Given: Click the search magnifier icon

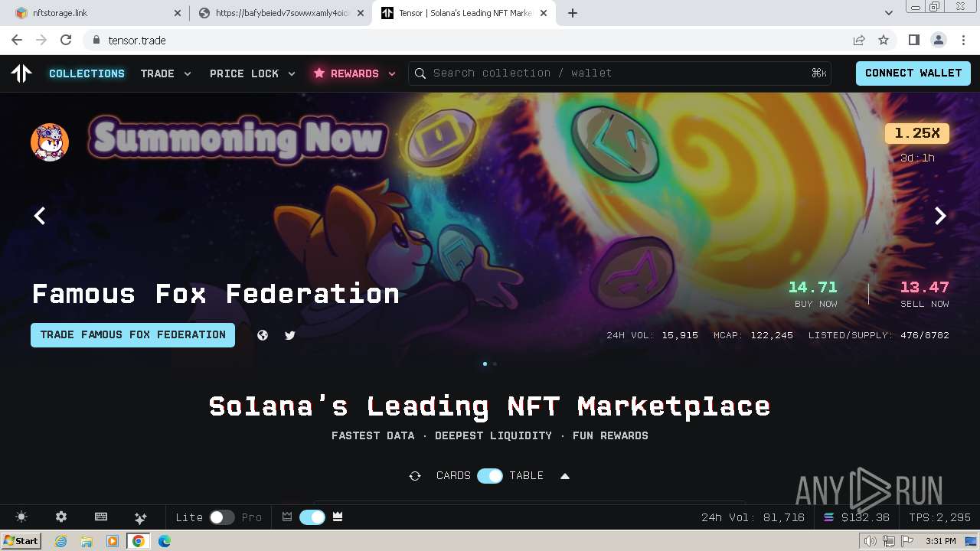Looking at the screenshot, I should pyautogui.click(x=420, y=73).
